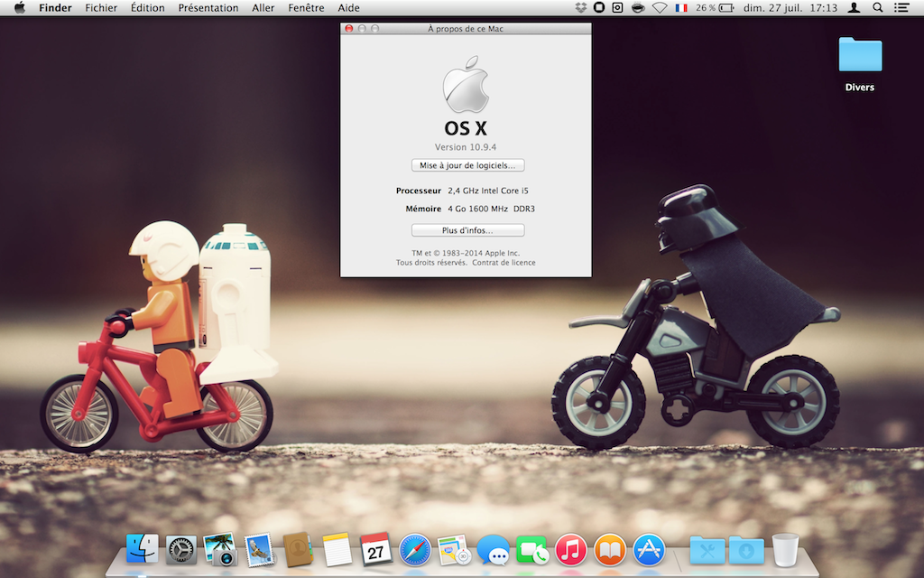Open the Fichier menu
This screenshot has width=924, height=578.
tap(101, 7)
